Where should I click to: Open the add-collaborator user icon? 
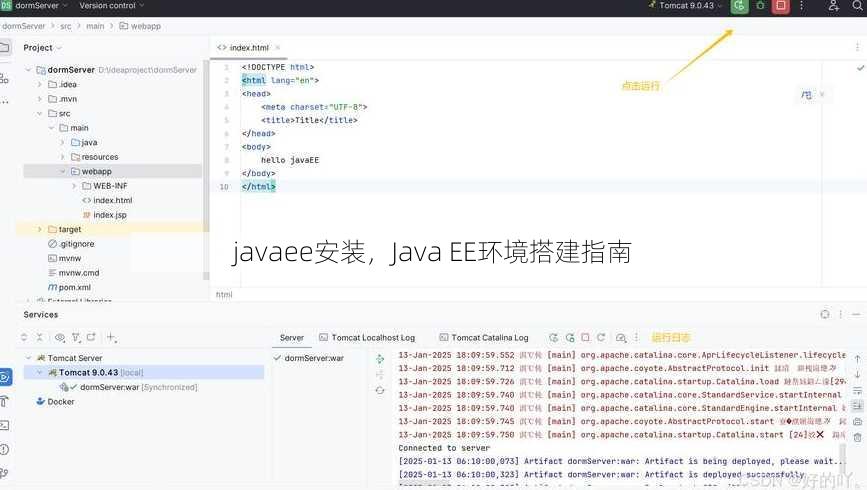point(833,6)
